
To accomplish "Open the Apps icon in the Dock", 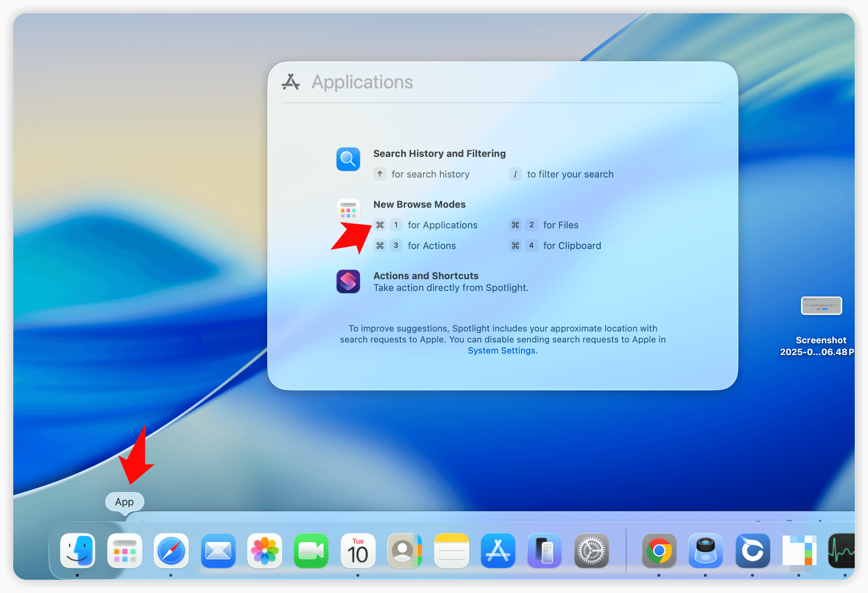I will point(124,551).
